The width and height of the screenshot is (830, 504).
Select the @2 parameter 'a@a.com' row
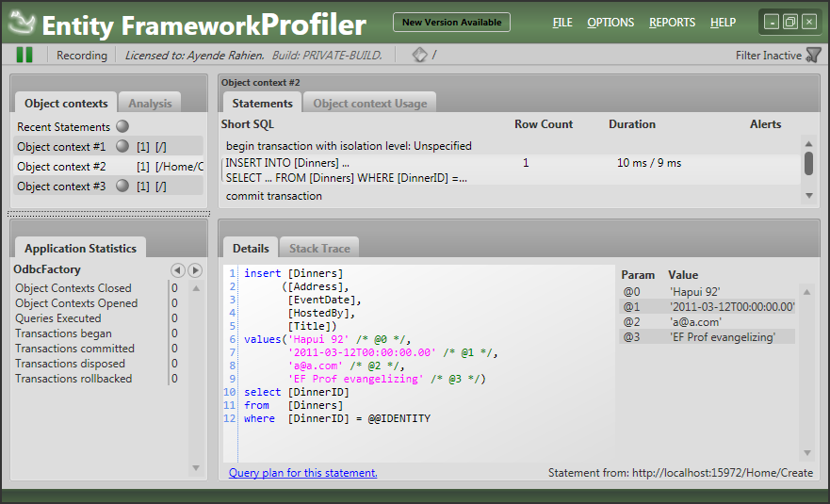[x=708, y=322]
